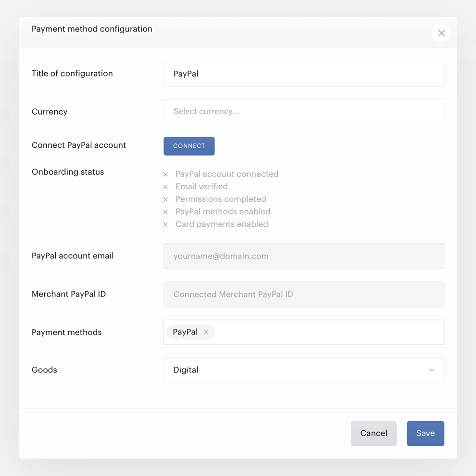Click X icon beside PayPal account connected
This screenshot has width=476, height=476.
[x=165, y=174]
